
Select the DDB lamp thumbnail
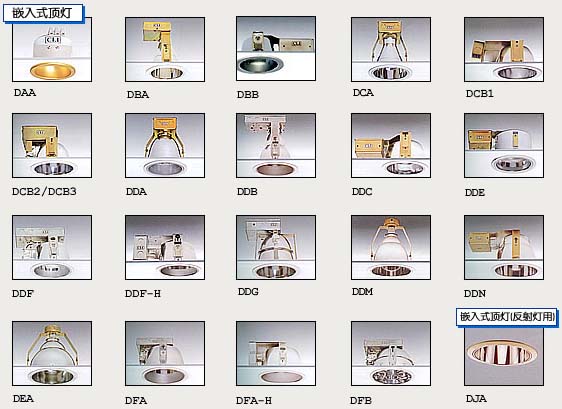276,146
